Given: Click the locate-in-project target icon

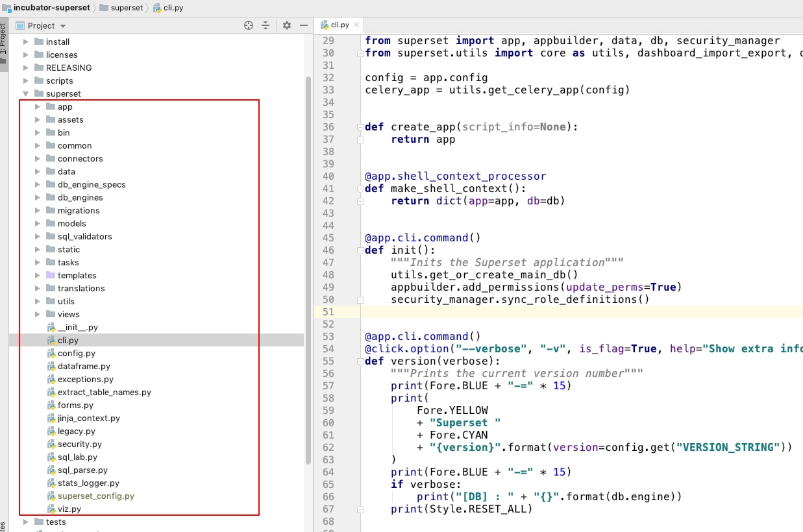Looking at the screenshot, I should (x=248, y=25).
